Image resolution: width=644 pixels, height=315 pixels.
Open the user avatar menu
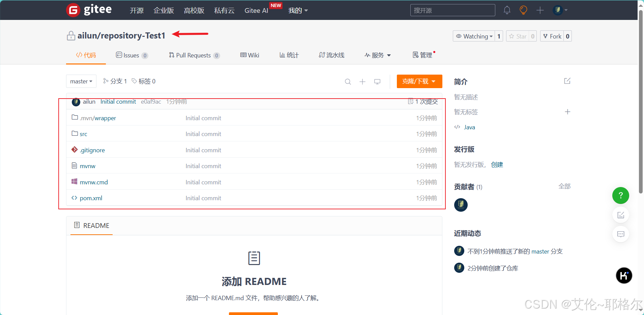tap(560, 10)
